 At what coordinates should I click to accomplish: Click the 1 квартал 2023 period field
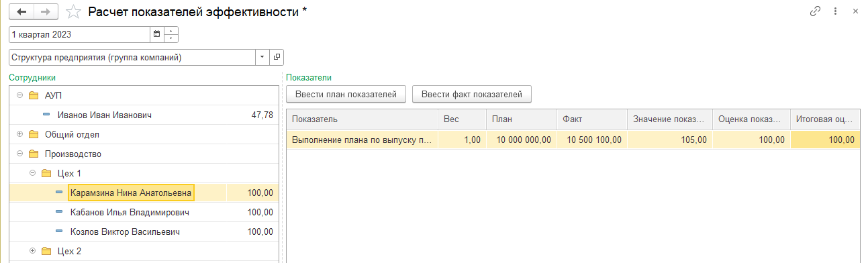click(79, 34)
